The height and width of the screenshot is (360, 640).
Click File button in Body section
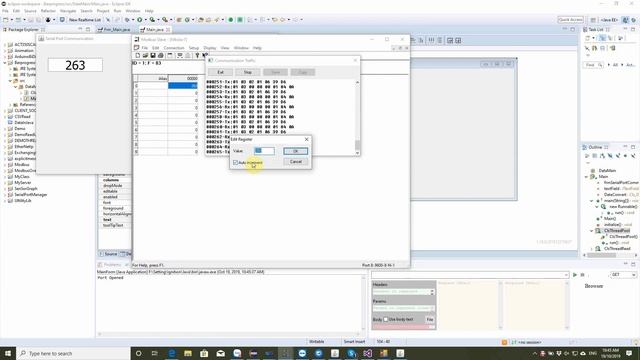(430, 319)
